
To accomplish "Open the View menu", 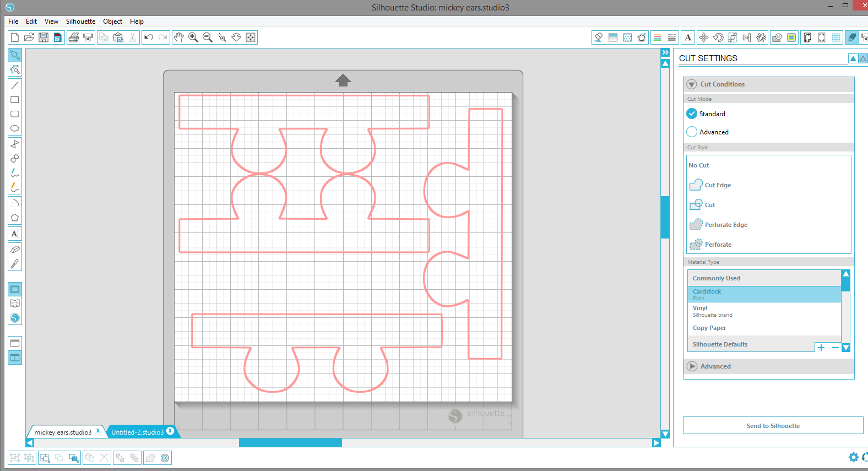I will coord(51,21).
